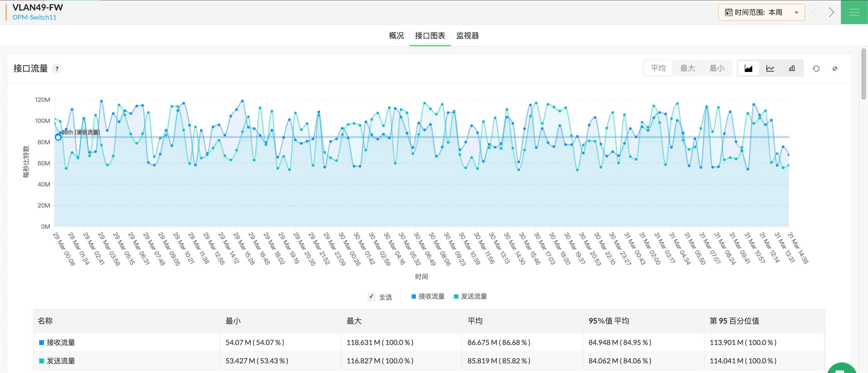This screenshot has height=373, width=868.
Task: Select the 平均 data option
Action: point(658,68)
